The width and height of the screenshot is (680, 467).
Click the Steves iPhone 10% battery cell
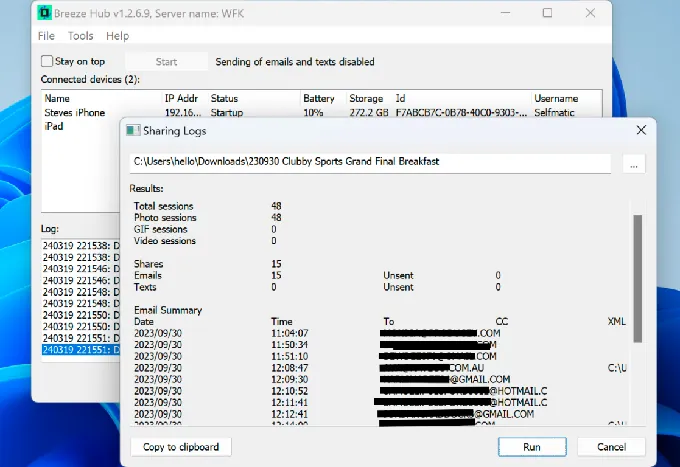click(313, 113)
